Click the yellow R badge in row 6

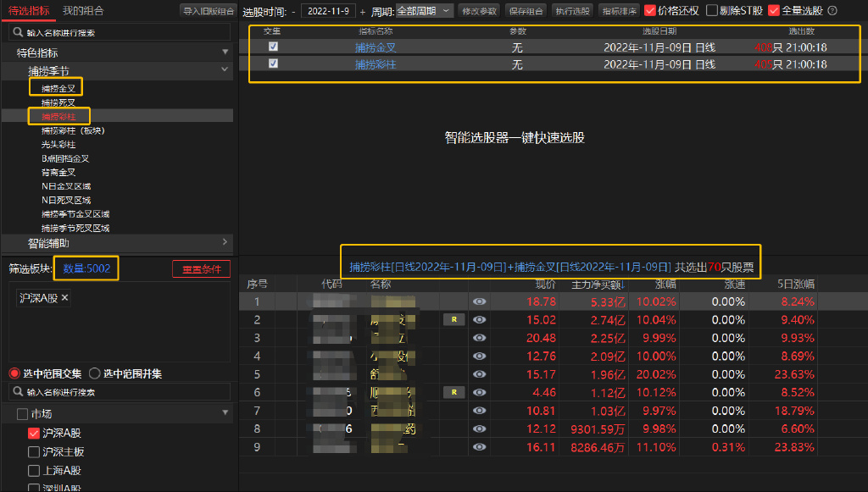453,392
